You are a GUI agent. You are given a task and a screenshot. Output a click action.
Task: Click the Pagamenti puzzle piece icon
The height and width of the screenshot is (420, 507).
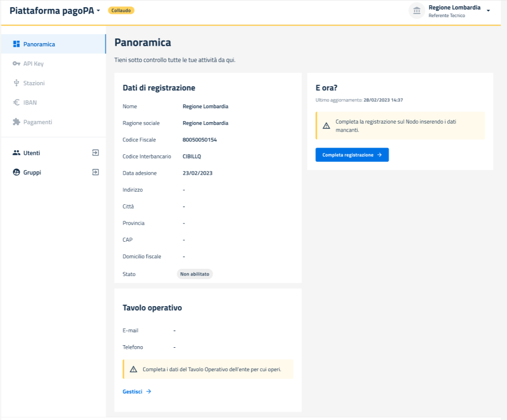click(x=16, y=122)
